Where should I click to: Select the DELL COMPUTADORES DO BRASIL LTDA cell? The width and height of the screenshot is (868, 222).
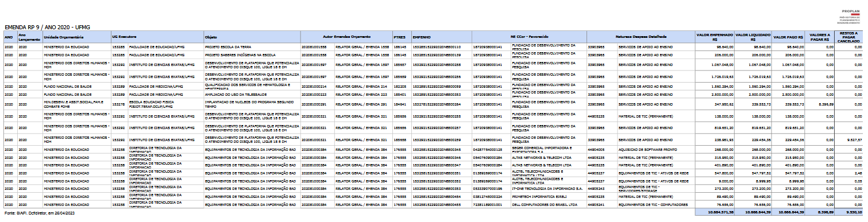coord(543,204)
